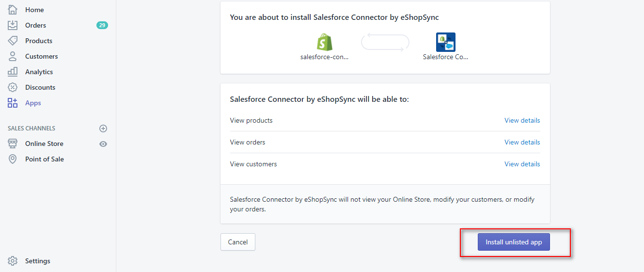Click the Point of Sale pin icon
This screenshot has height=272, width=644.
[13, 159]
